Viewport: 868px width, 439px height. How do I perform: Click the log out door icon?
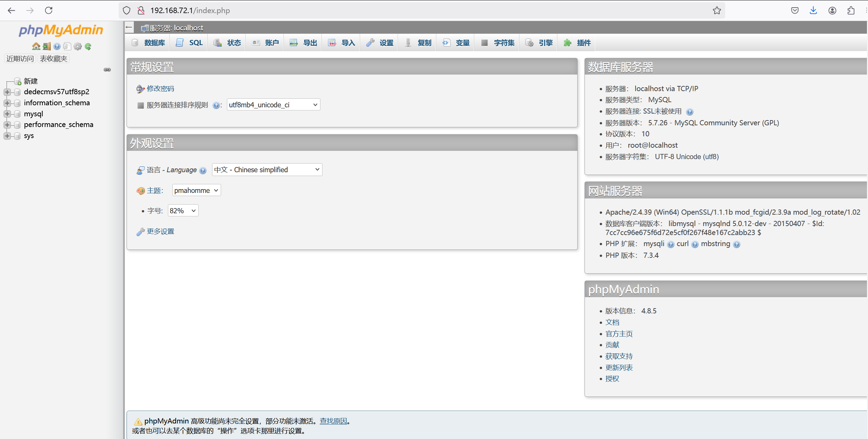click(x=47, y=46)
